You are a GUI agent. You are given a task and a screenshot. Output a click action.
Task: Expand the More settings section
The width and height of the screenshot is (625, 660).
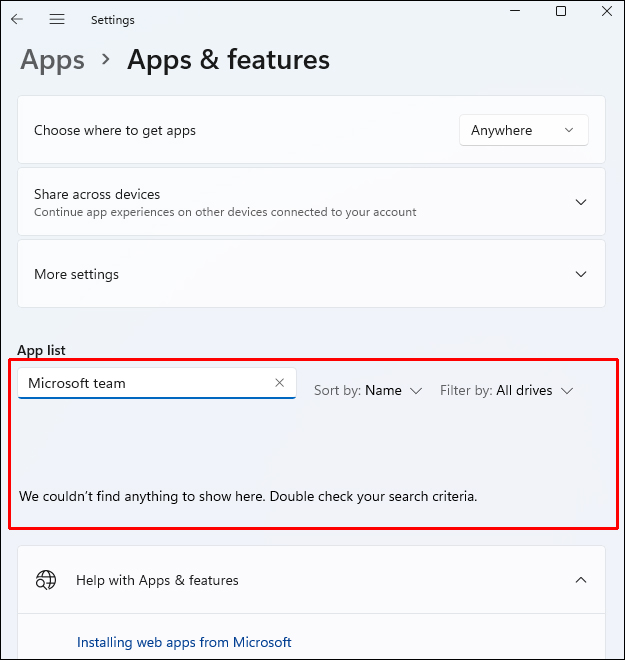coord(581,274)
